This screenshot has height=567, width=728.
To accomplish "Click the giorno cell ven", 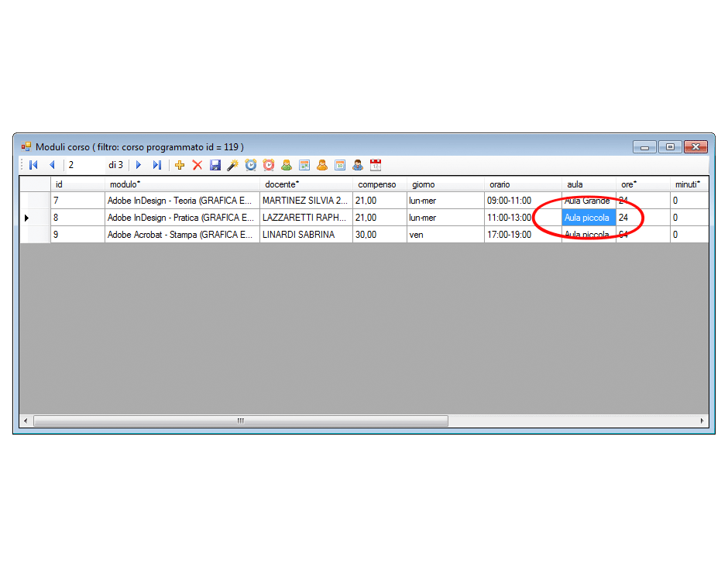I will point(445,235).
